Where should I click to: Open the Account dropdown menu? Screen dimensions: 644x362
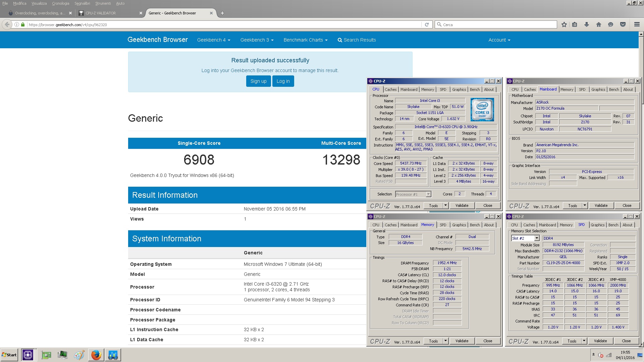tap(499, 40)
